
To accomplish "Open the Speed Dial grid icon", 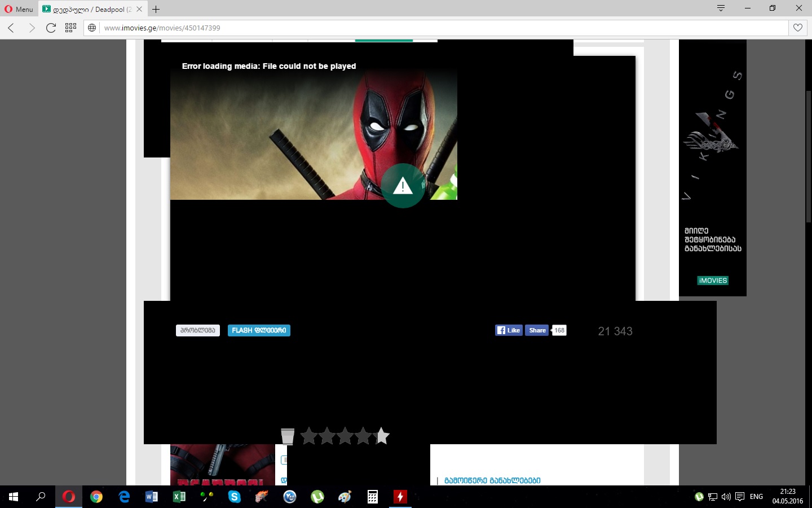I will (x=70, y=28).
